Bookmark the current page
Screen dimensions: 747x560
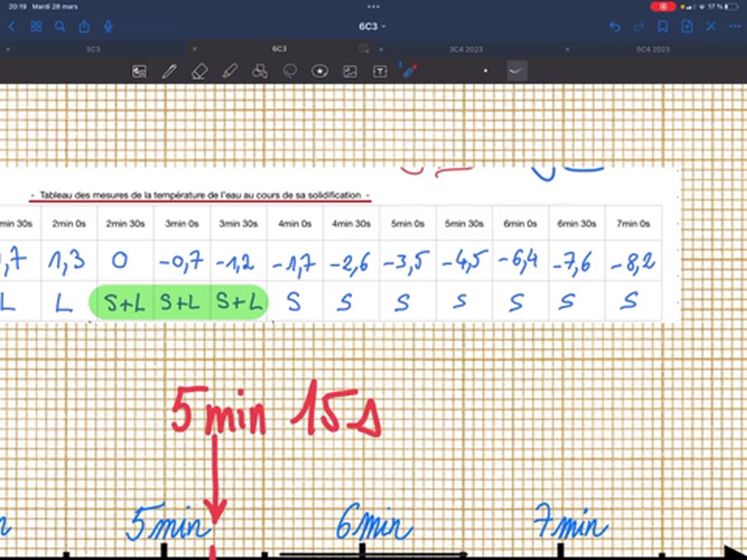tap(662, 26)
